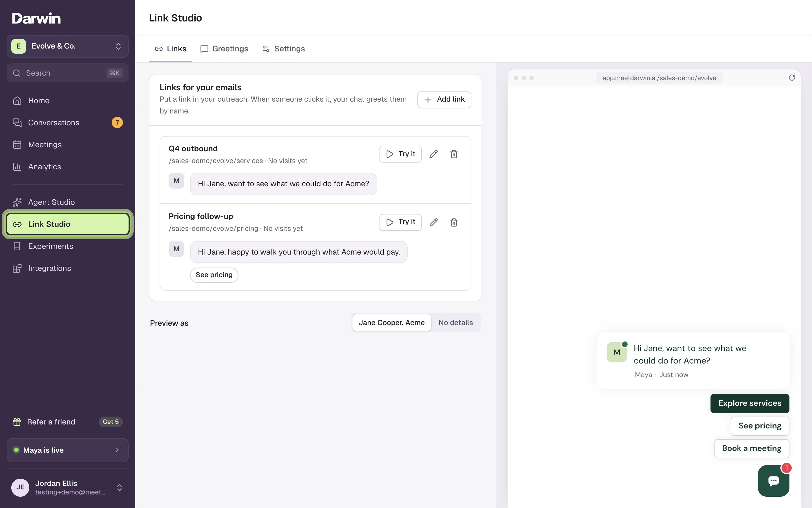Click the Maya greeting card in preview

[x=693, y=361]
